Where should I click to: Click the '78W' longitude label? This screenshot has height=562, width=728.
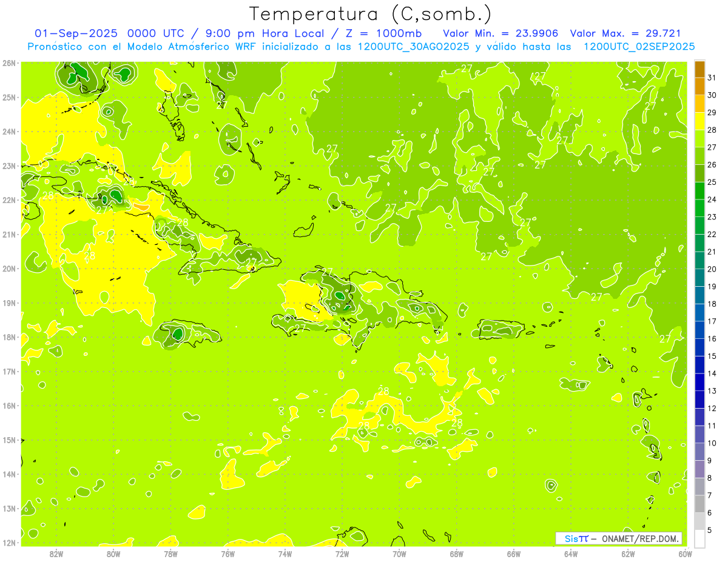point(170,554)
